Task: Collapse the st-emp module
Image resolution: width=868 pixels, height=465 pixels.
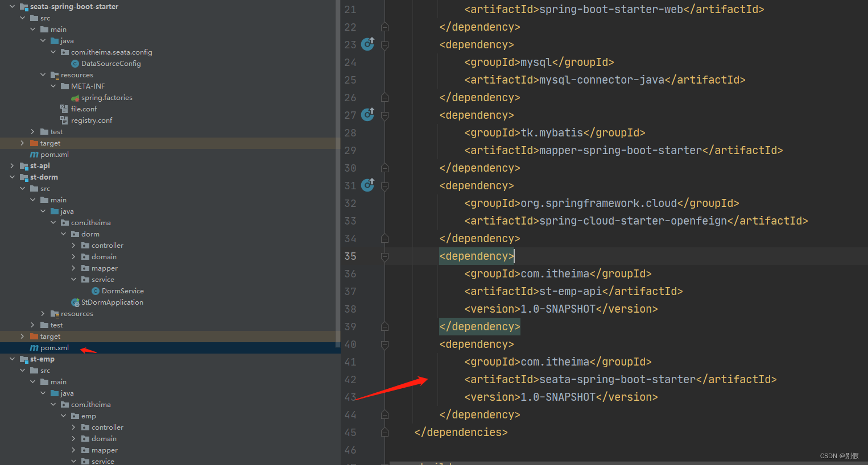Action: [13, 359]
